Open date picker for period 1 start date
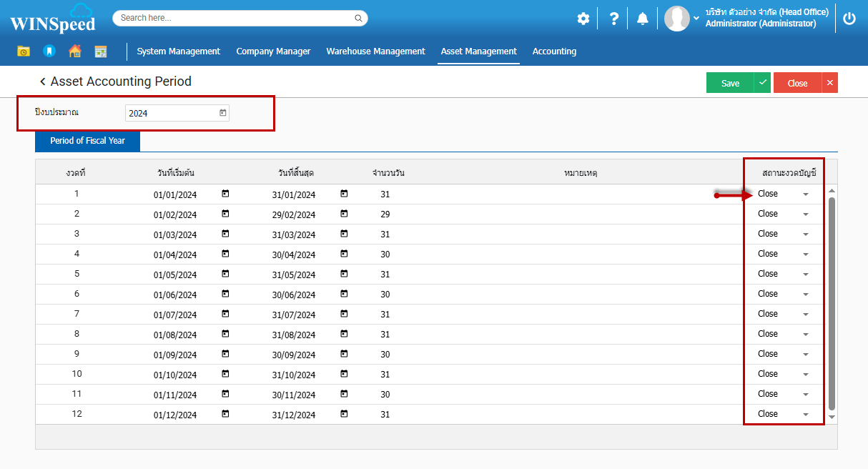The height and width of the screenshot is (469, 868). pyautogui.click(x=225, y=194)
